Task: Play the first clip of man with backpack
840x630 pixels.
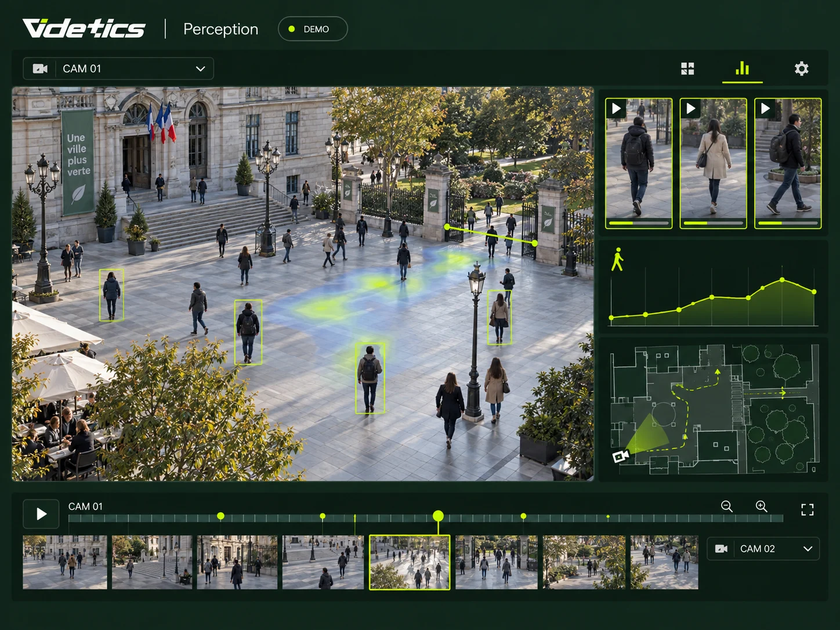Action: coord(616,108)
